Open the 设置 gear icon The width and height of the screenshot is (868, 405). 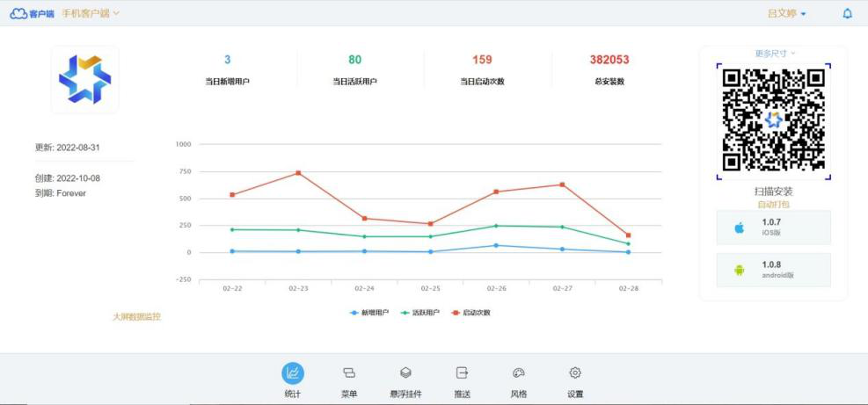[575, 373]
